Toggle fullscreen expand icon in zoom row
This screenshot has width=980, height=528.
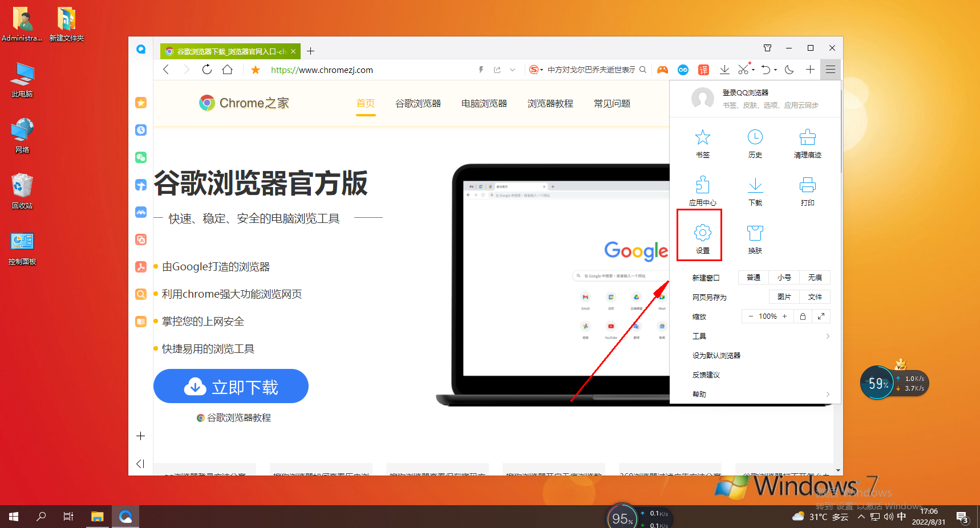821,316
